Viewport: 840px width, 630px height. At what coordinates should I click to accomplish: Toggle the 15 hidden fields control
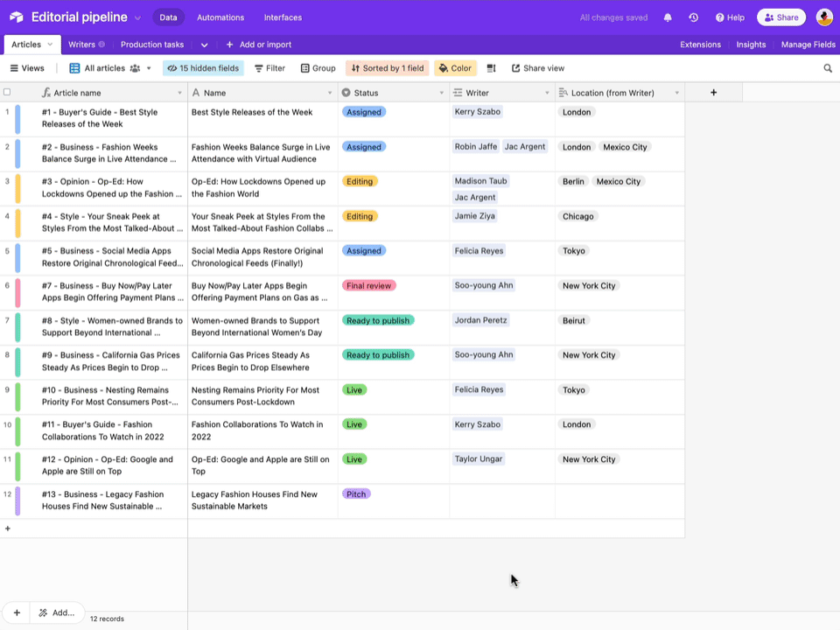pos(202,67)
